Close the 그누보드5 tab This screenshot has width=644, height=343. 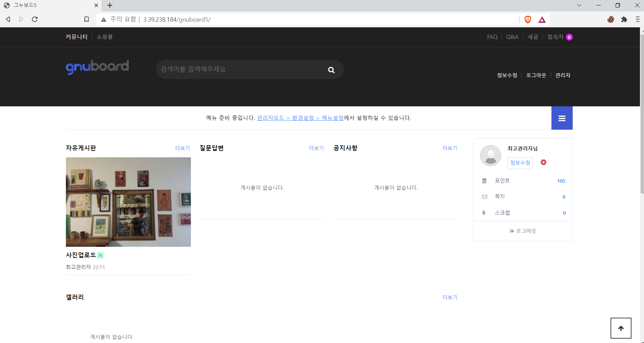point(96,5)
